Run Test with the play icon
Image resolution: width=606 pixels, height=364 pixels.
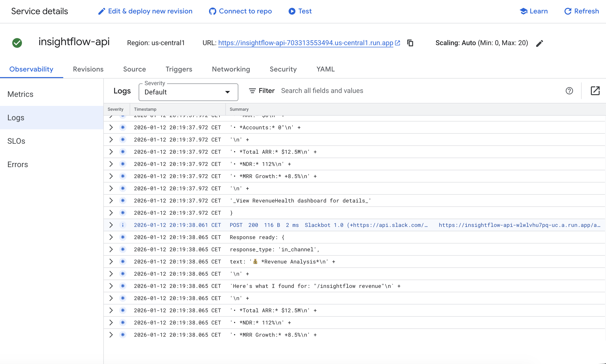pos(292,11)
